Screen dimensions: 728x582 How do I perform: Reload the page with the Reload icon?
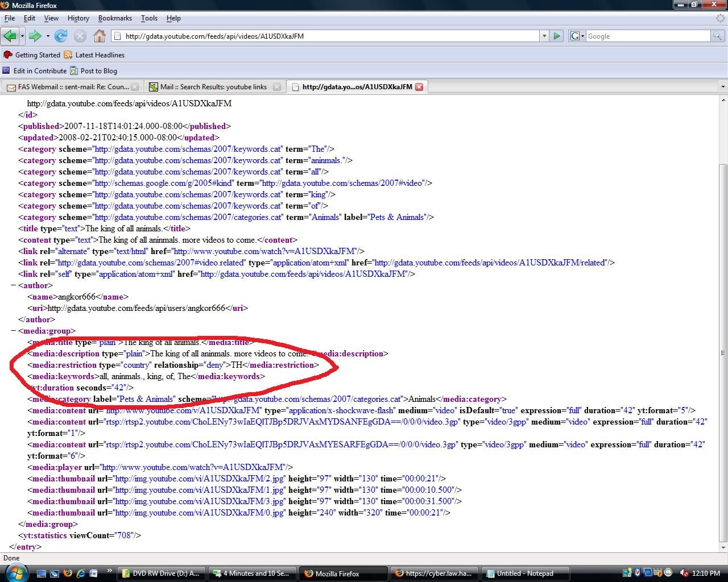tap(61, 36)
